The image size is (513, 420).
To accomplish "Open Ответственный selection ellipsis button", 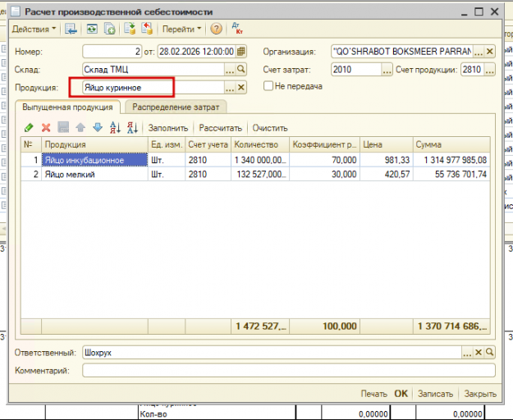I will (x=467, y=353).
